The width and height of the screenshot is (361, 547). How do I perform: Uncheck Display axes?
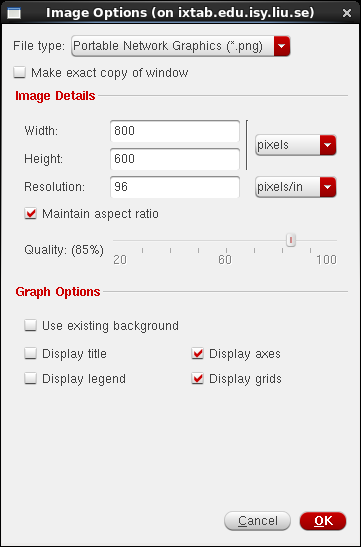tap(197, 353)
